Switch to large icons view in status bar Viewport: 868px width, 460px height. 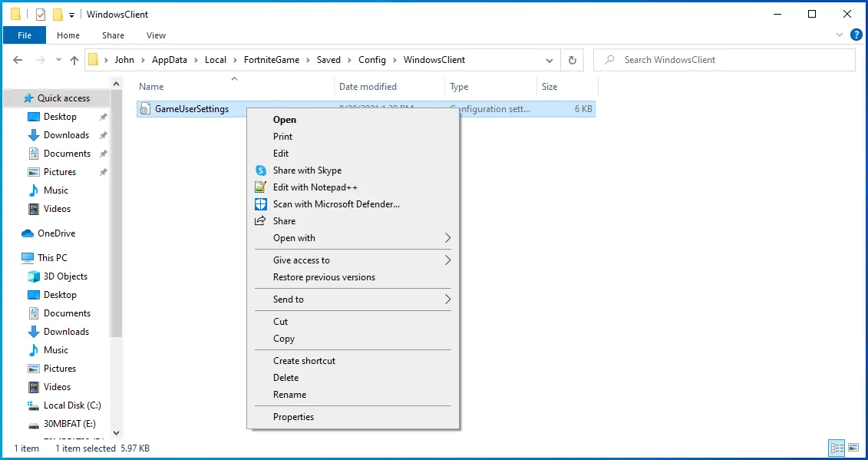(853, 448)
